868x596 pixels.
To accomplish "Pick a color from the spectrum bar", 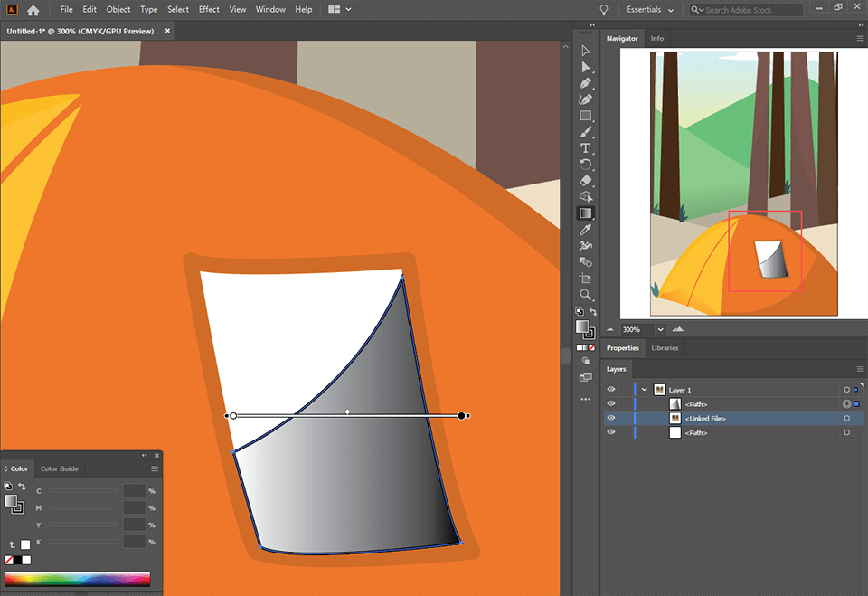I will point(77,579).
